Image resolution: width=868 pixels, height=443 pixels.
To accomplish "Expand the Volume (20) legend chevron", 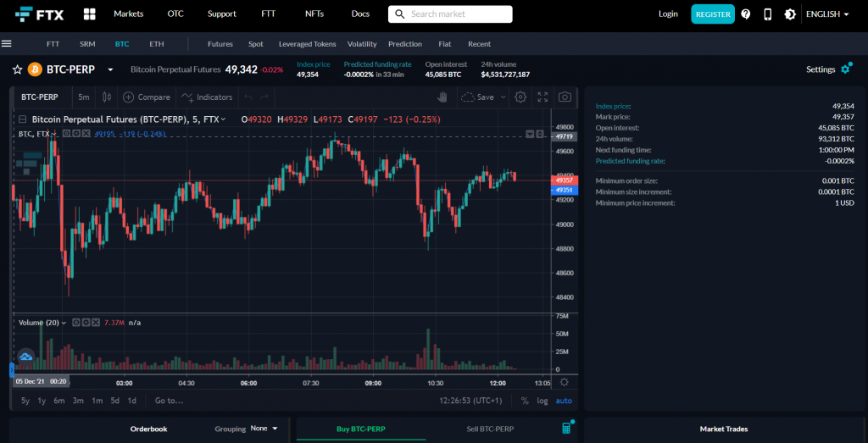I will click(64, 323).
